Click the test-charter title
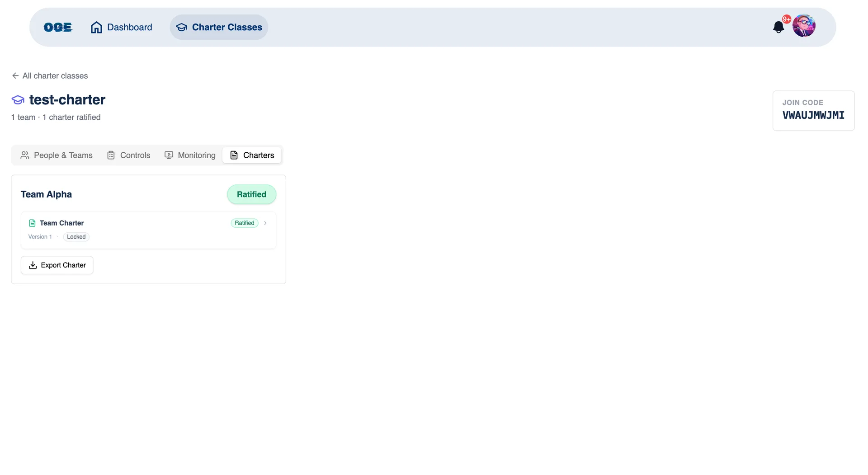The height and width of the screenshot is (475, 868). point(67,99)
